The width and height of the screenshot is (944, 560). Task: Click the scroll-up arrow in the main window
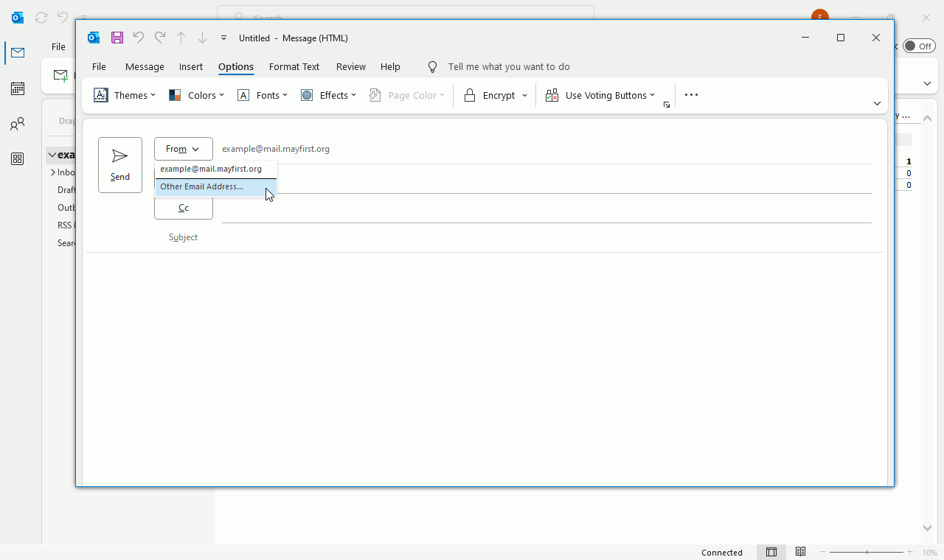click(928, 118)
